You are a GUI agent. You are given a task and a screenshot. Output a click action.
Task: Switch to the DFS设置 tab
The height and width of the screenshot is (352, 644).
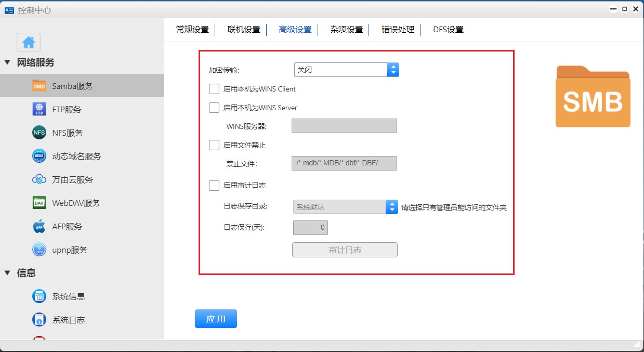click(448, 30)
